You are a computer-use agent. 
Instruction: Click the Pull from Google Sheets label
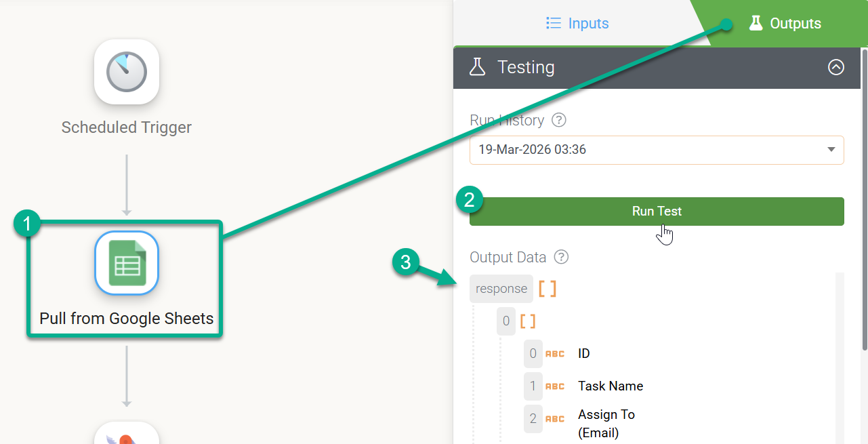pyautogui.click(x=127, y=319)
